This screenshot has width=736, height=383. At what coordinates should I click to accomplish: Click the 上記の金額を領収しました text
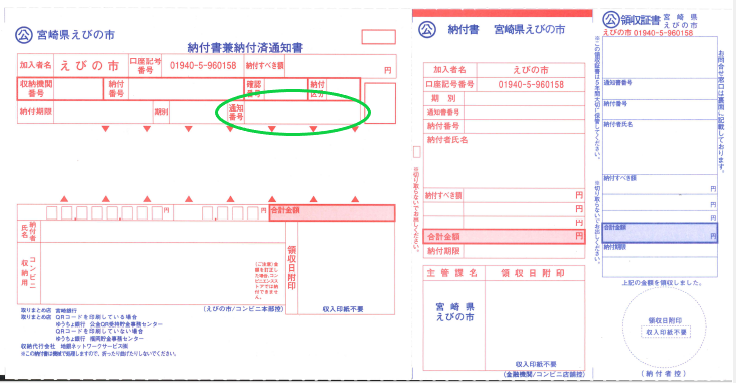click(x=662, y=283)
